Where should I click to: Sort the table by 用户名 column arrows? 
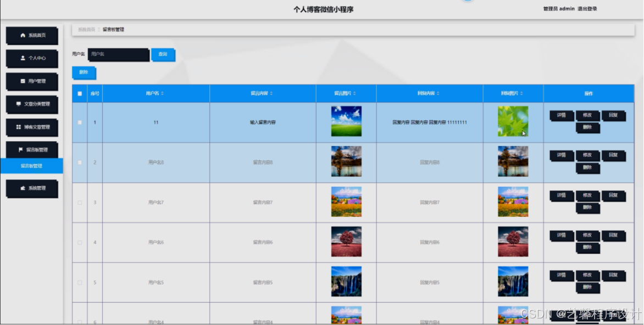162,93
